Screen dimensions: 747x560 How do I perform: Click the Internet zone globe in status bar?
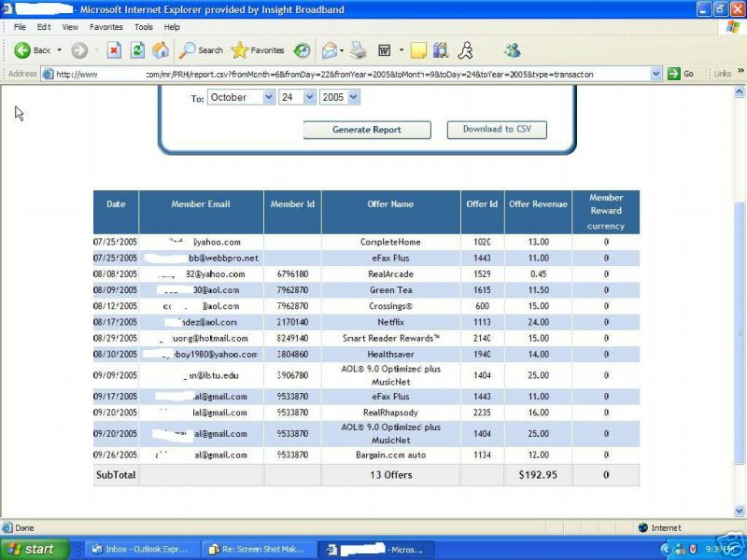click(643, 527)
